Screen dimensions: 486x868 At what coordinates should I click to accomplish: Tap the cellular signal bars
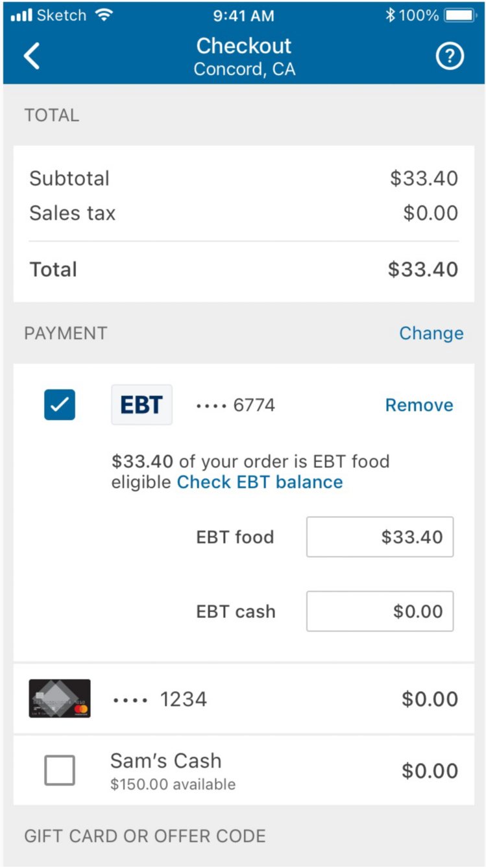tap(21, 15)
